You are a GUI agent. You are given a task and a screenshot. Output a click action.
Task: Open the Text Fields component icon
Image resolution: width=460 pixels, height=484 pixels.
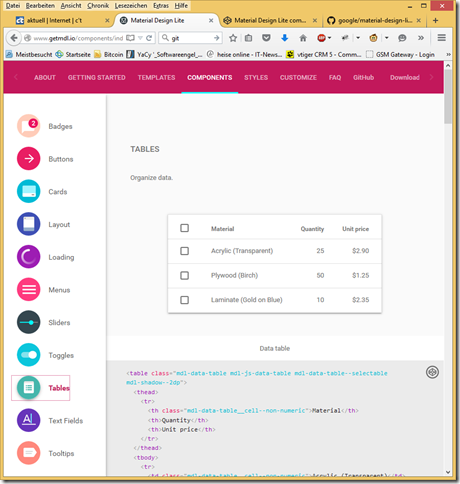tap(28, 420)
